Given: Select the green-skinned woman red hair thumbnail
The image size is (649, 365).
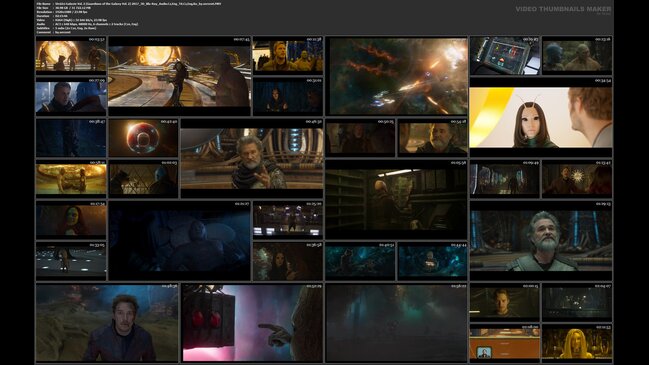Looking at the screenshot, I should tap(71, 220).
